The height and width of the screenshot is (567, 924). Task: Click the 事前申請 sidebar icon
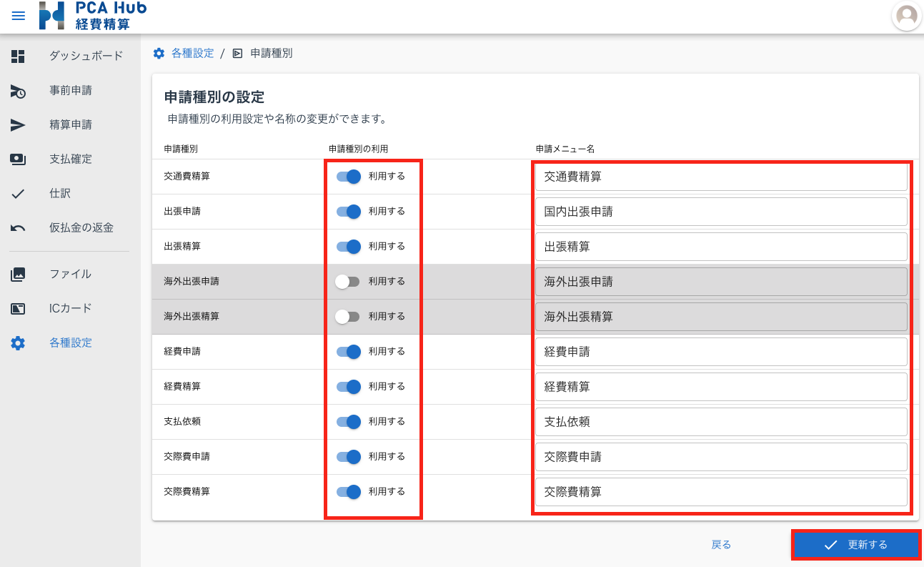coord(18,91)
